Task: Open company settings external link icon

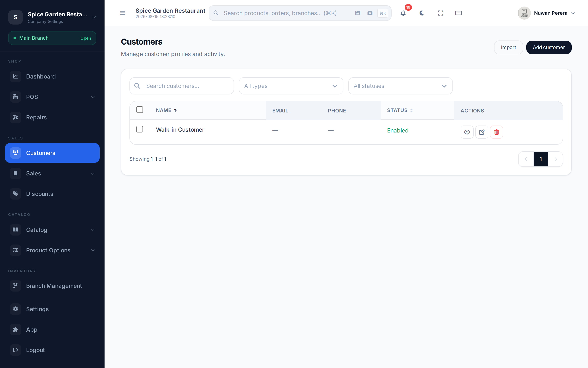Action: (95, 18)
